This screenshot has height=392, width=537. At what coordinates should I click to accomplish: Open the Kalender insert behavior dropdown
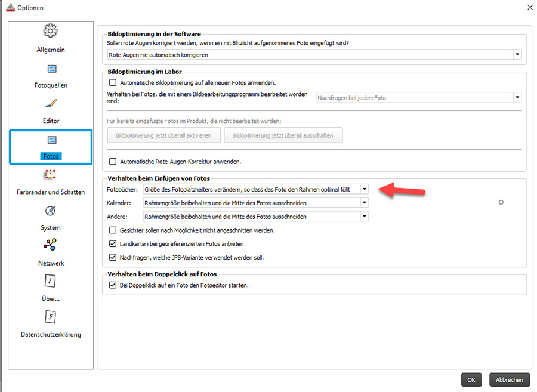tap(255, 203)
